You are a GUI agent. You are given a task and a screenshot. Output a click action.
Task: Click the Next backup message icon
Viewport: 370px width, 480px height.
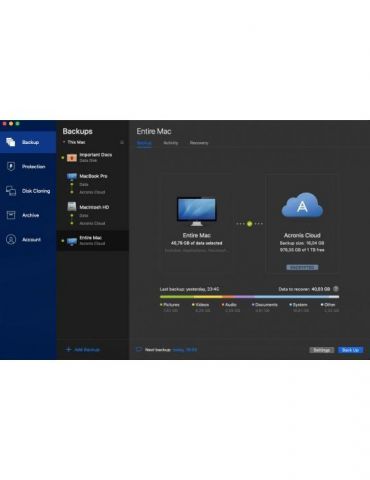(139, 349)
